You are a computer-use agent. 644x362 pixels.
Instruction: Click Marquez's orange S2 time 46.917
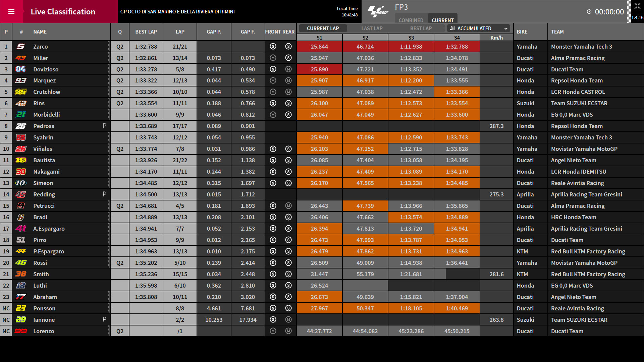[x=365, y=80]
